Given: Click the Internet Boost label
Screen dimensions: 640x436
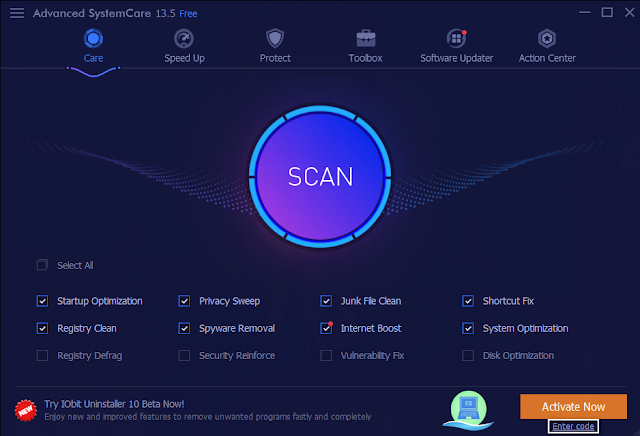Looking at the screenshot, I should 371,329.
